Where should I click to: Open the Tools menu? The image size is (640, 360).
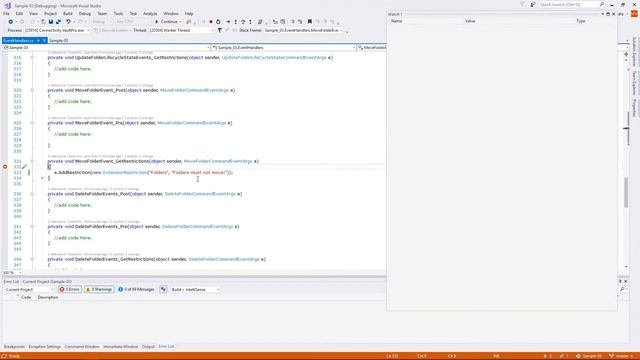pos(118,13)
